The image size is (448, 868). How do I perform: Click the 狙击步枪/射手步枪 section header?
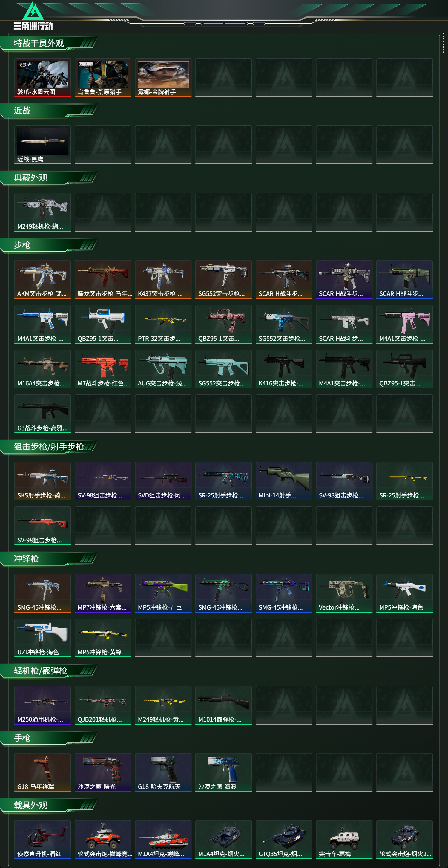tap(49, 447)
